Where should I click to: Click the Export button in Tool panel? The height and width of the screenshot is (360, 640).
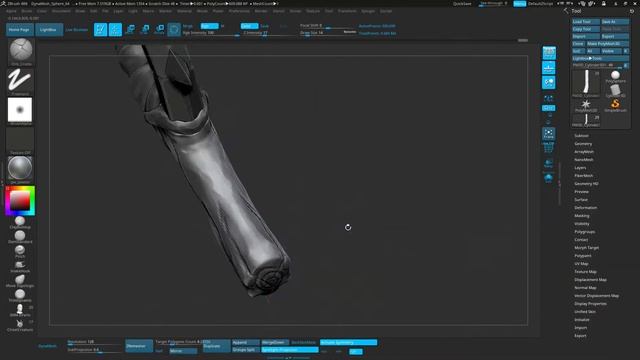point(615,36)
